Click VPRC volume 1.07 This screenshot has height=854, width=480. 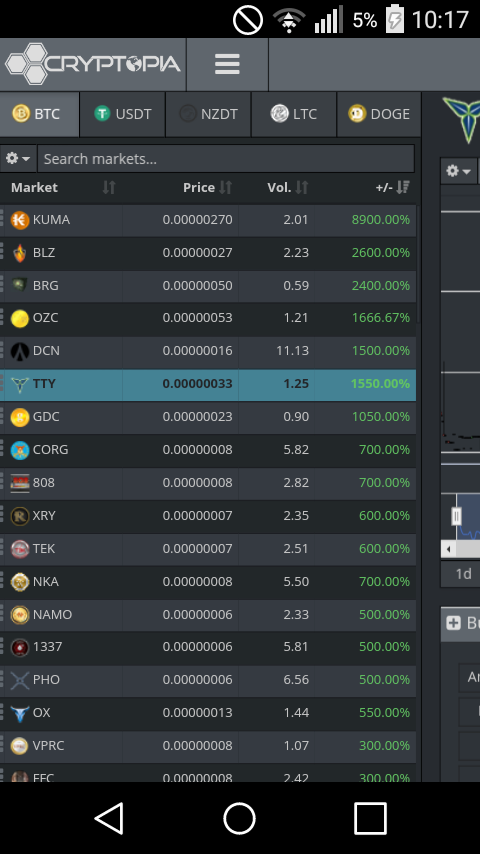(x=296, y=746)
